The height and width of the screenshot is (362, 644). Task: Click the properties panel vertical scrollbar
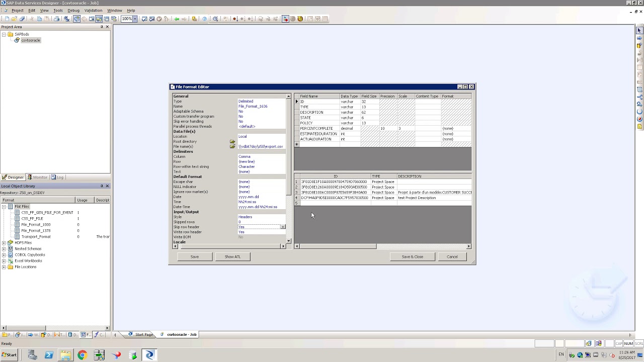(x=289, y=168)
